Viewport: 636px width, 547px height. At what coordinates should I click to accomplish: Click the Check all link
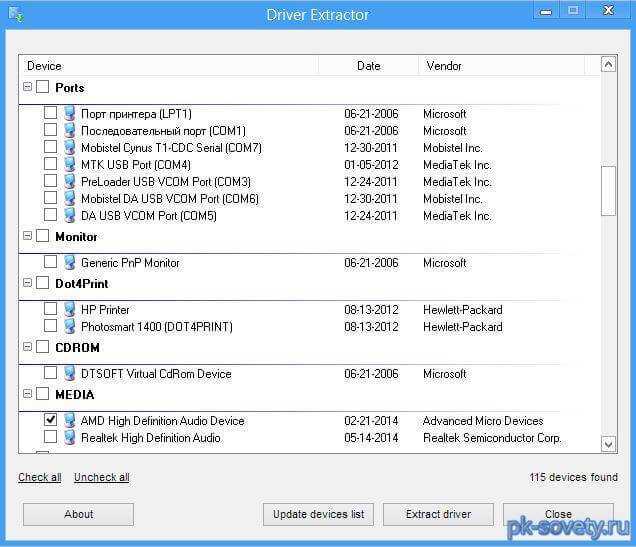[x=40, y=477]
